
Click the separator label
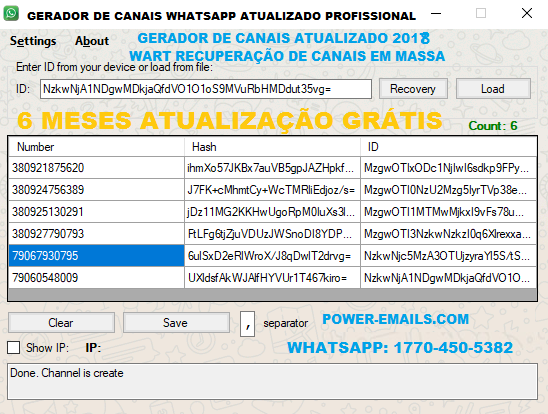click(x=286, y=324)
